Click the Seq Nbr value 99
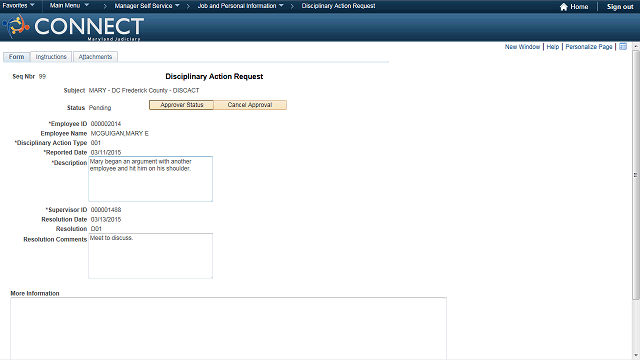This screenshot has width=640, height=360. pyautogui.click(x=42, y=76)
